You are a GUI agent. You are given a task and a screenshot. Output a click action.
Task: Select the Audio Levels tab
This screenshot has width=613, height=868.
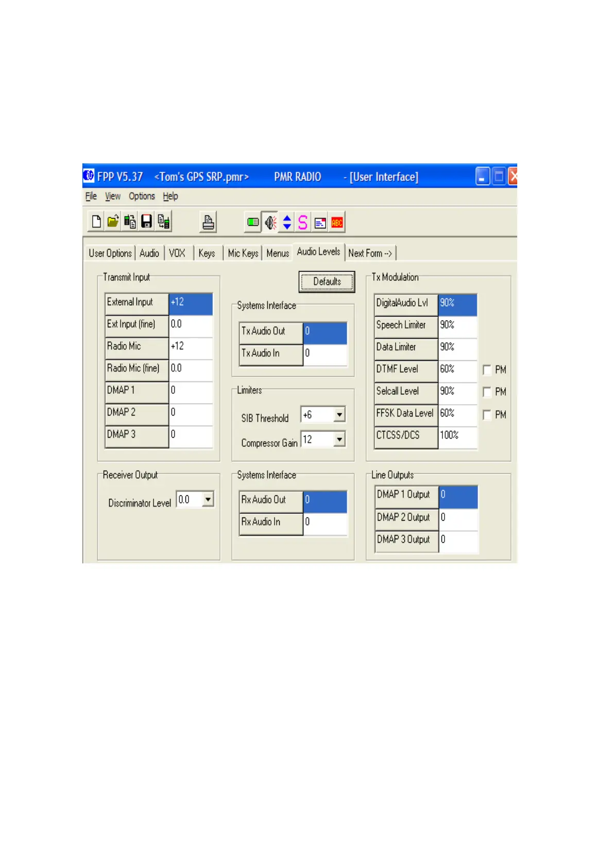(x=318, y=252)
